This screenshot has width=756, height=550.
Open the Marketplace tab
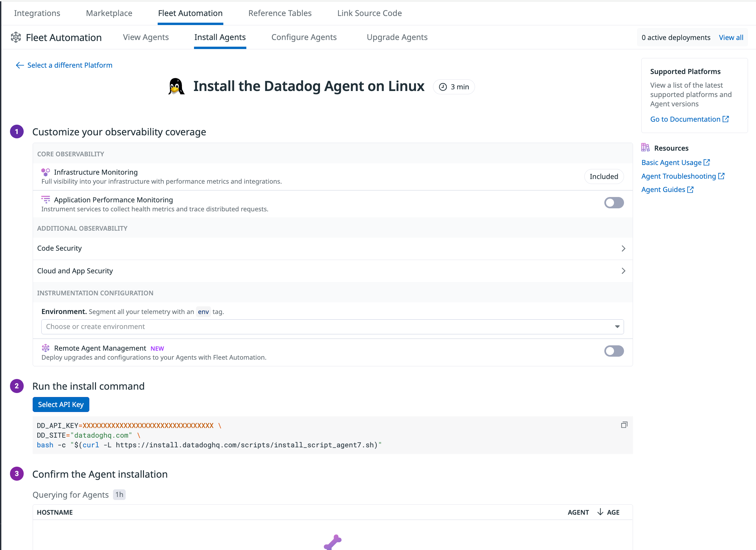point(109,13)
